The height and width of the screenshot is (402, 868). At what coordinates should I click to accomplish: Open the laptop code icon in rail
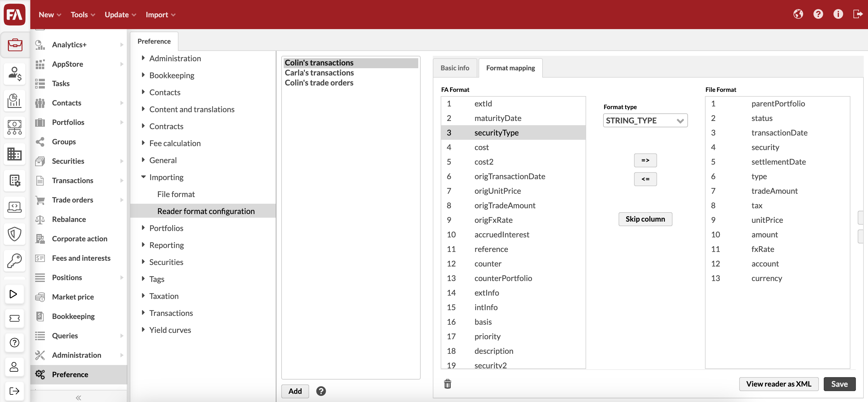point(15,207)
